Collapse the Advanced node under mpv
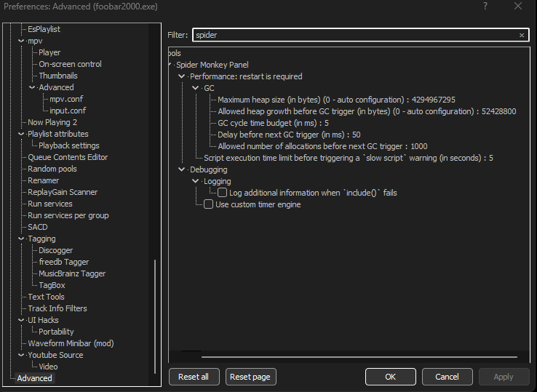This screenshot has height=392, width=537. [x=32, y=88]
